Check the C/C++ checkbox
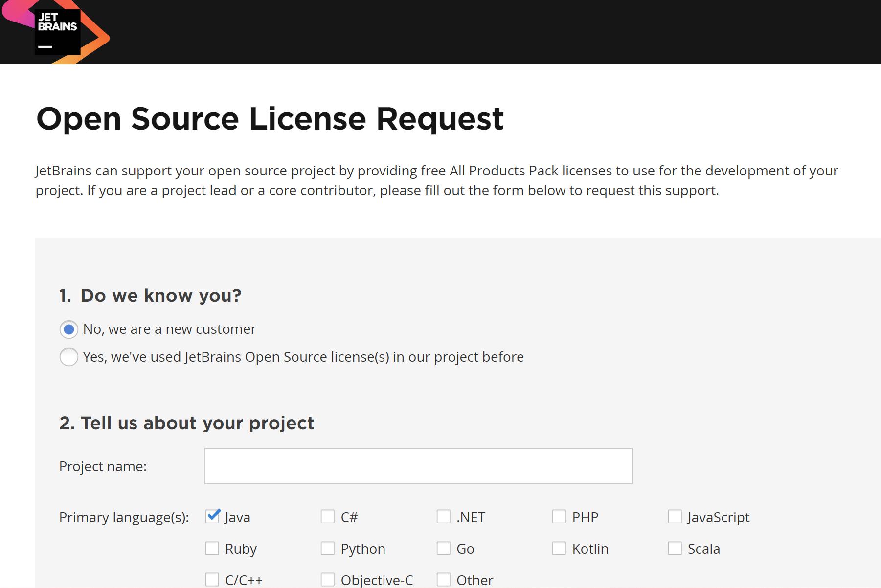This screenshot has height=588, width=881. 212,579
